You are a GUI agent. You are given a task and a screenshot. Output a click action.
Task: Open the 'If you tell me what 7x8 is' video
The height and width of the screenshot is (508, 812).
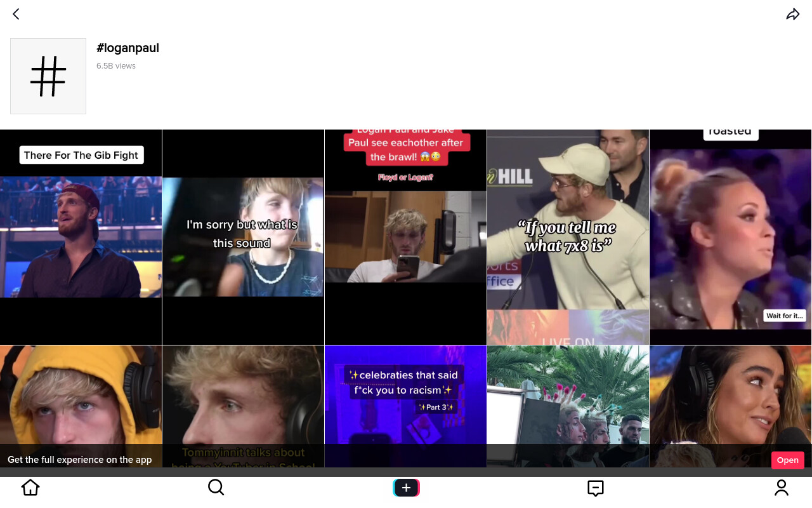point(568,237)
